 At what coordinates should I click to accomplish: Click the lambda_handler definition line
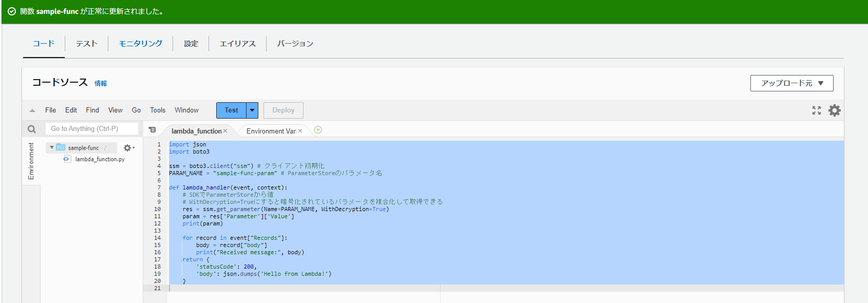(x=228, y=187)
